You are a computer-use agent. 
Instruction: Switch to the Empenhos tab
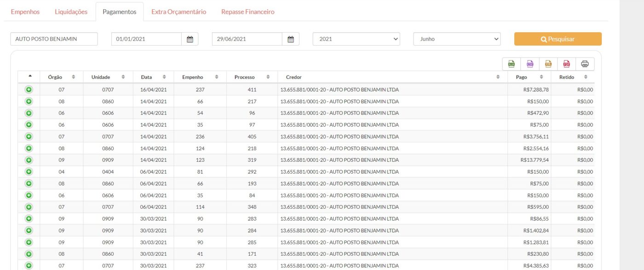click(x=25, y=12)
